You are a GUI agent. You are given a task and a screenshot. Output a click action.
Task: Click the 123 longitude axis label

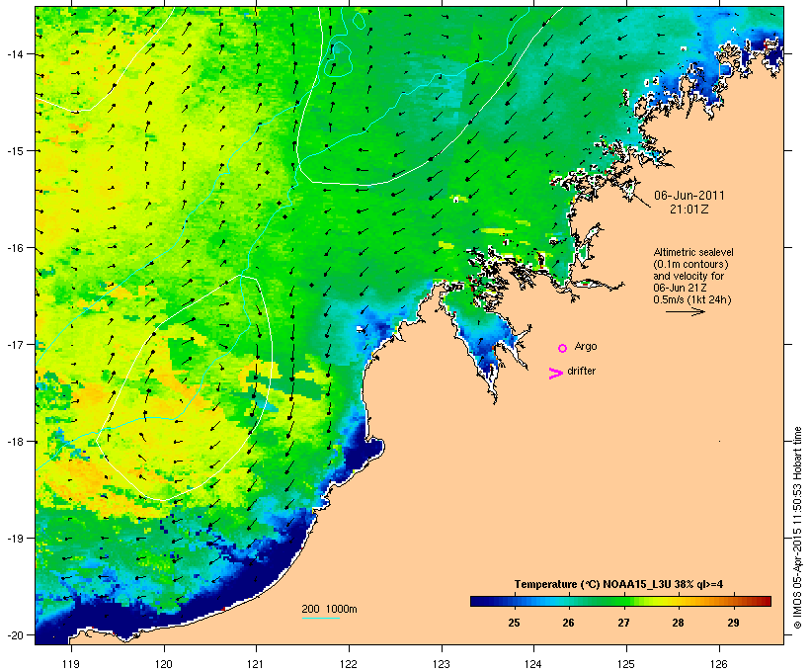442,664
